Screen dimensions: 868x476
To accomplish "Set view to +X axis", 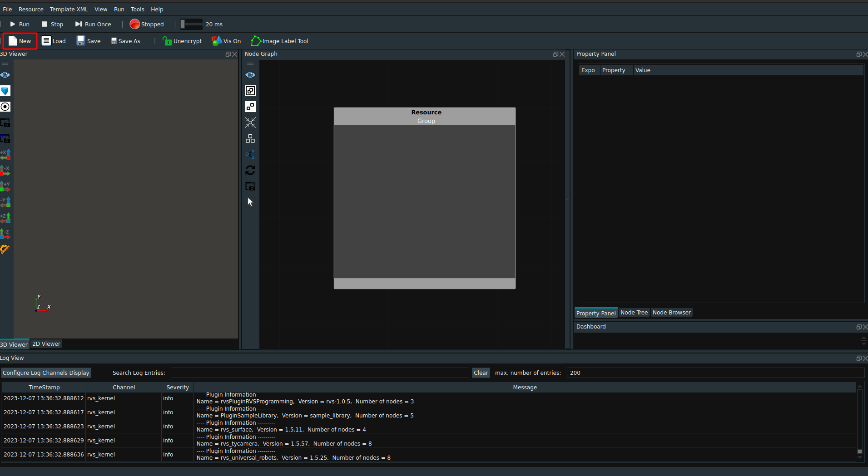I will click(5, 154).
